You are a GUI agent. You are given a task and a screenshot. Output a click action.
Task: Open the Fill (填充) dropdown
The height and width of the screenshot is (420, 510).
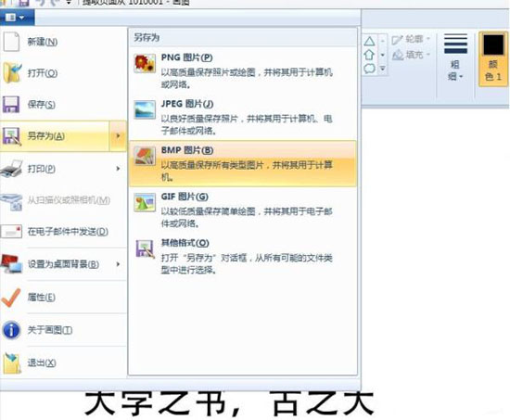411,55
